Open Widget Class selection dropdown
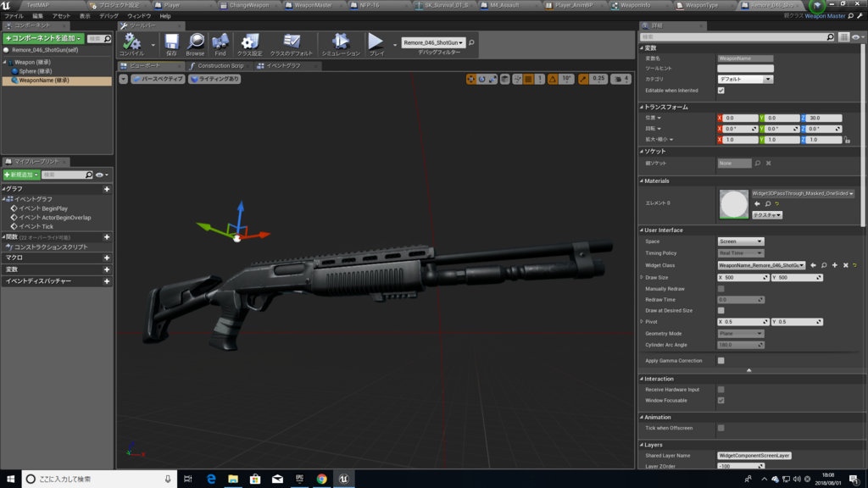Image resolution: width=868 pixels, height=488 pixels. click(761, 265)
